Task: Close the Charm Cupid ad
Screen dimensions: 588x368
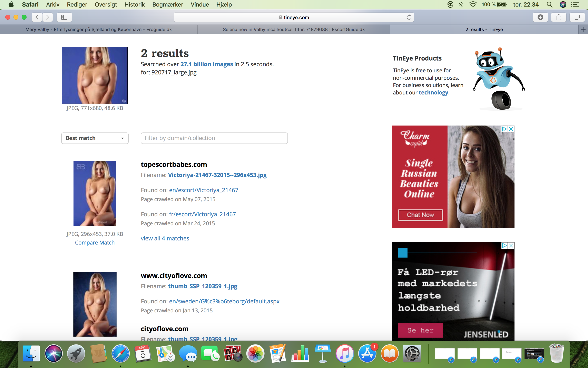Action: point(511,129)
